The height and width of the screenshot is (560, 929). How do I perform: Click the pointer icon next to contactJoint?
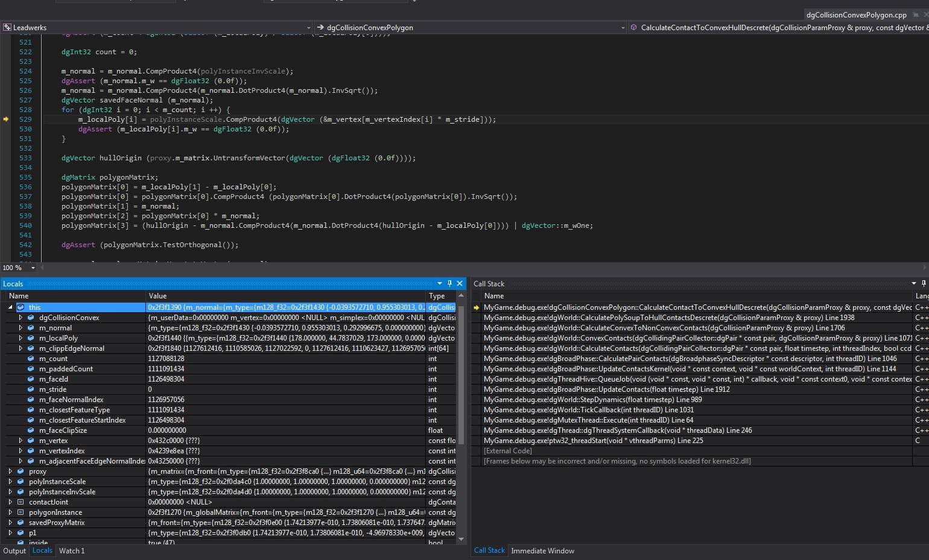[x=21, y=502]
